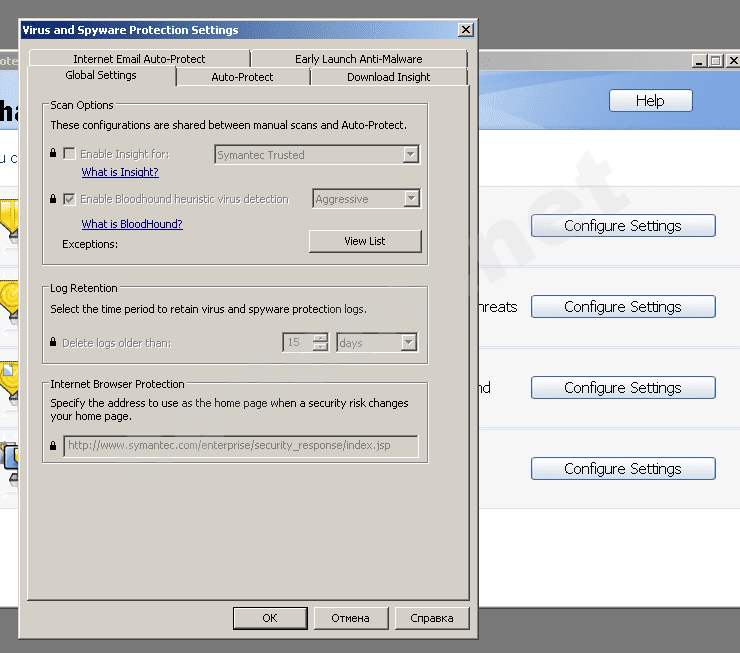This screenshot has height=653, width=740.
Task: Select the Global Settings tab
Action: click(x=101, y=75)
